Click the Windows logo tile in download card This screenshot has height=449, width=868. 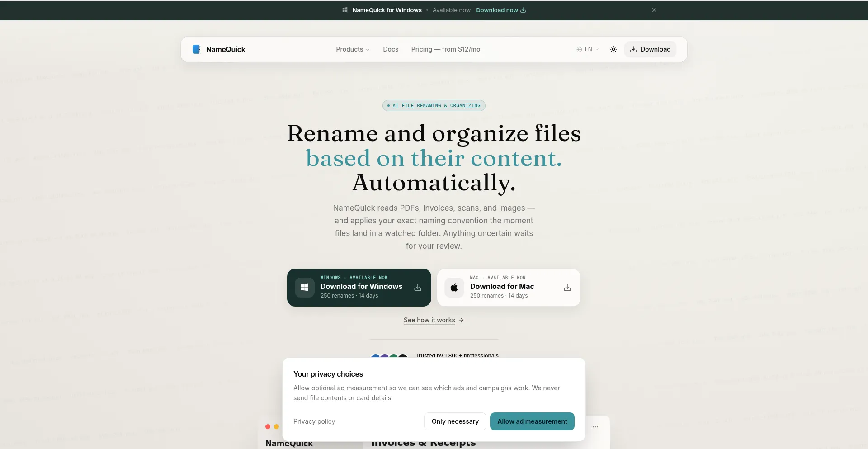305,288
